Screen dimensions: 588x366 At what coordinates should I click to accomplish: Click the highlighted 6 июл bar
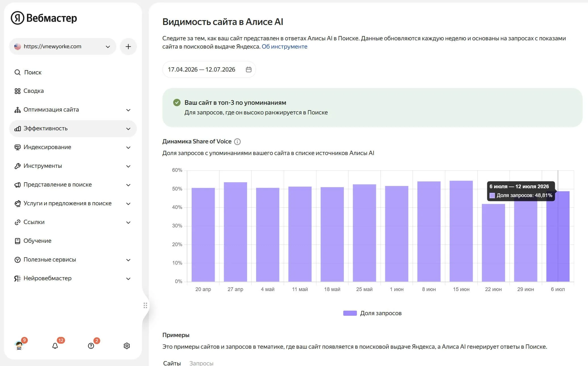pyautogui.click(x=558, y=237)
